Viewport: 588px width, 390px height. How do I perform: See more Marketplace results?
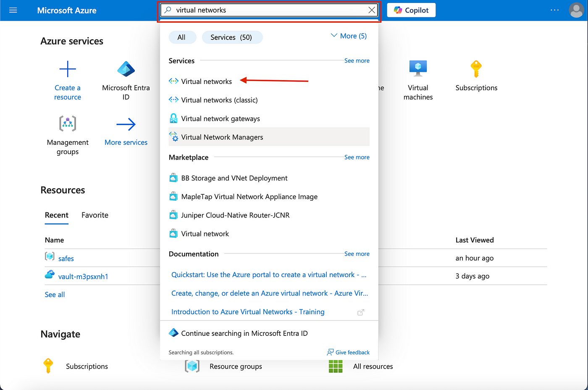357,157
